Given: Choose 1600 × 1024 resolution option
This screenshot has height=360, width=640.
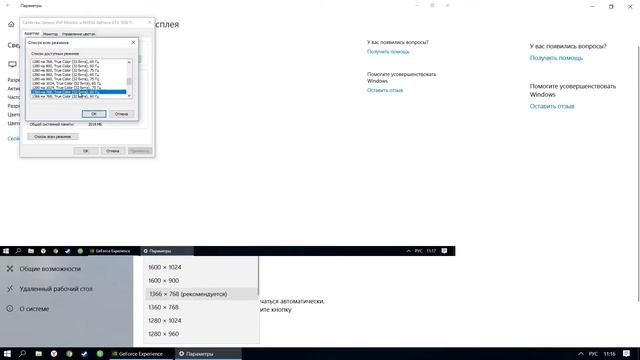Looking at the screenshot, I should tap(202, 267).
